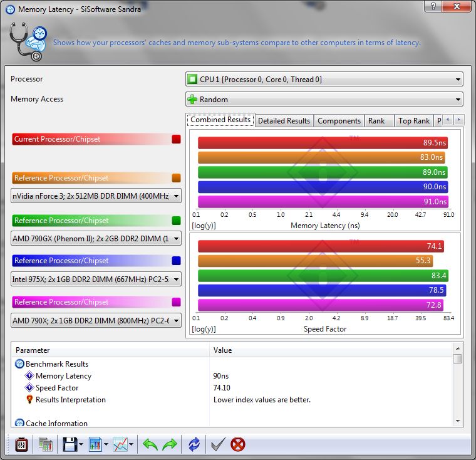Screen dimensions: 476x460
Task: Toggle the orange reference processor checkbox
Action: pos(176,178)
